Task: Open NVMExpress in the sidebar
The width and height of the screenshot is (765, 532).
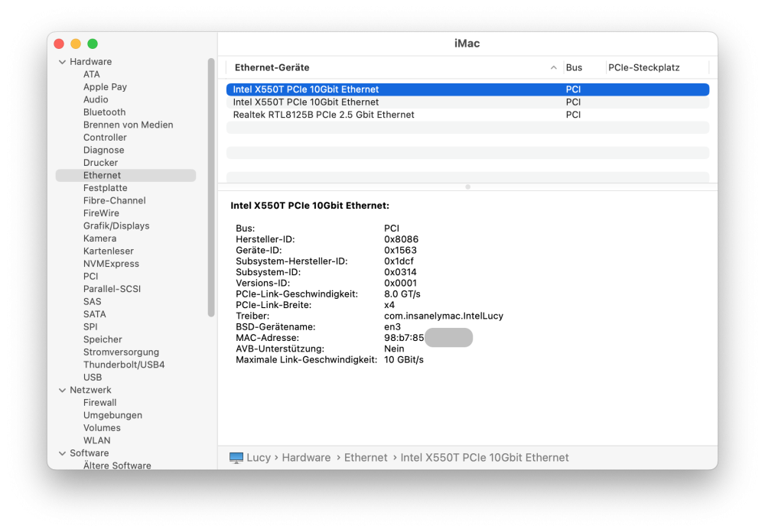Action: coord(111,264)
